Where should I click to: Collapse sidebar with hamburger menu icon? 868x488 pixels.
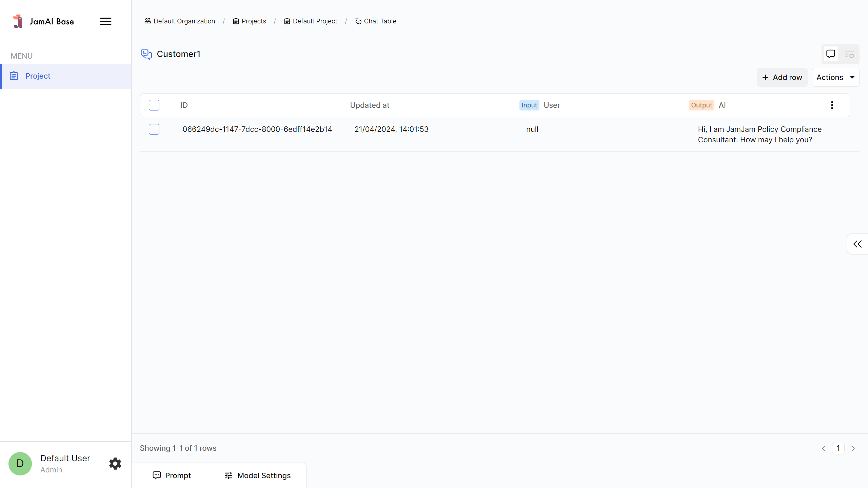point(105,21)
